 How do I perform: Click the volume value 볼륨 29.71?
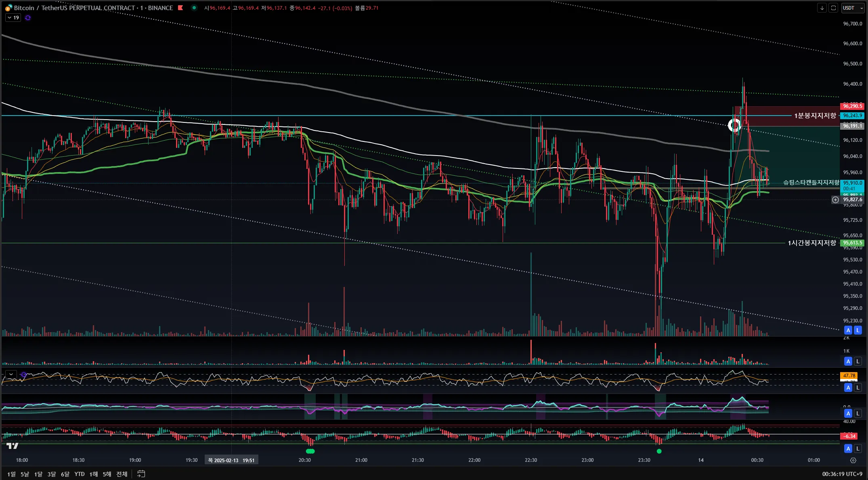click(x=367, y=8)
